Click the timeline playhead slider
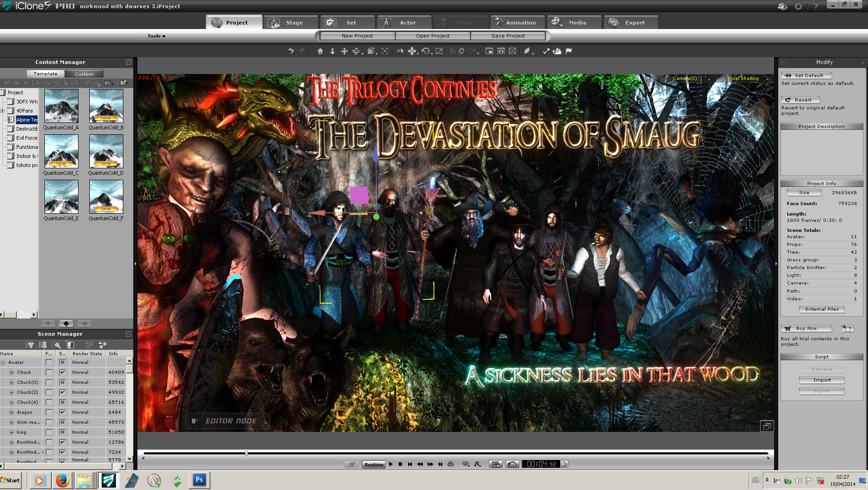This screenshot has width=868, height=490. point(246,453)
